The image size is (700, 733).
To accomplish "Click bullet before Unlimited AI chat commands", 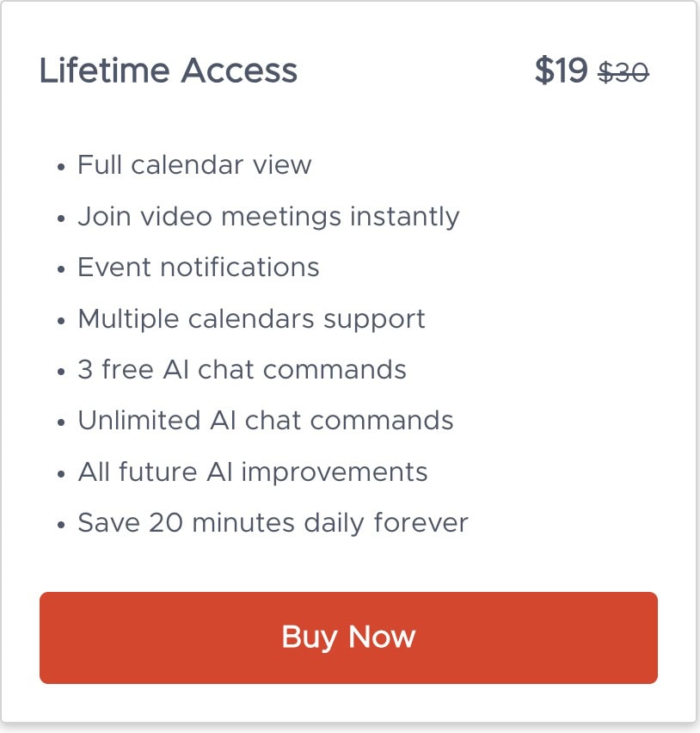I will (61, 423).
